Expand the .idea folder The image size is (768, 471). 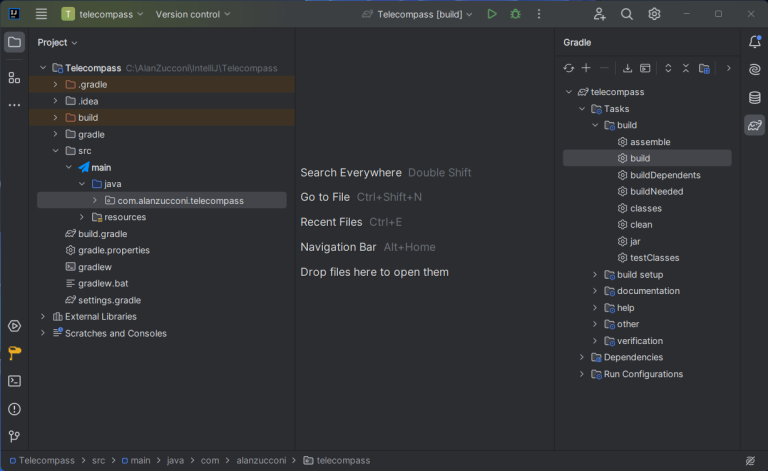(x=55, y=101)
